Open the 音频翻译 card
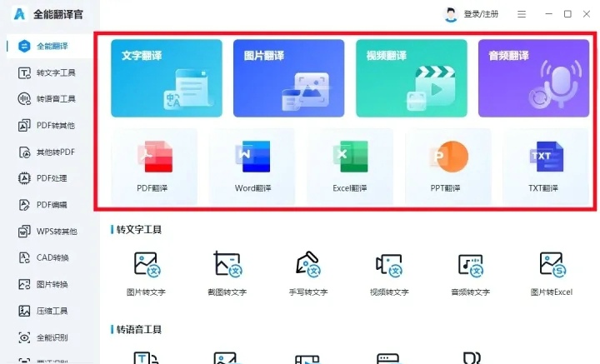600x364 pixels. click(534, 78)
